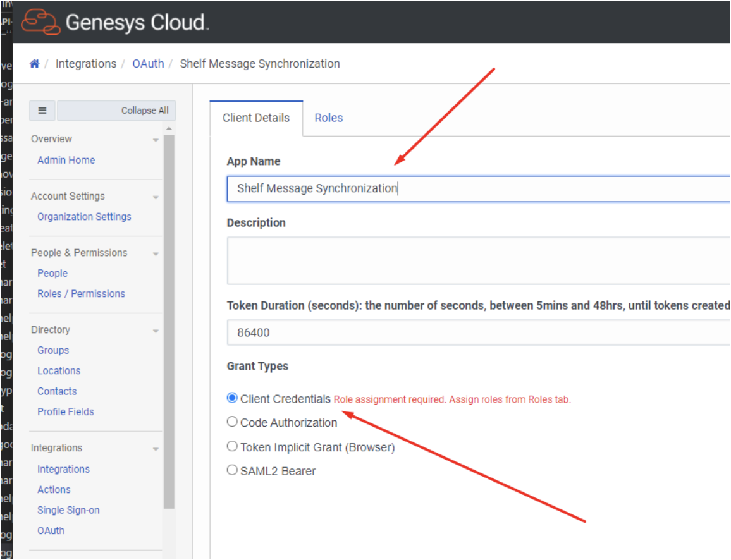Toggle the sidebar hamburger menu icon
Viewport: 731px width, 560px height.
[42, 111]
